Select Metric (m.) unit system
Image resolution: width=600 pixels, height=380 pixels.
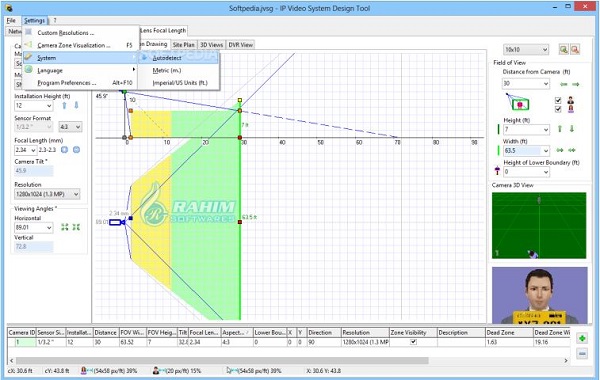[x=179, y=70]
